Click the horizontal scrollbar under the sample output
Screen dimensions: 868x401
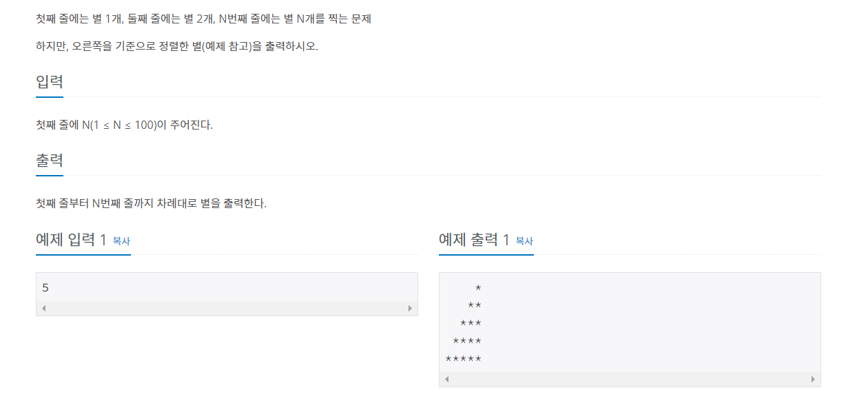(x=630, y=378)
